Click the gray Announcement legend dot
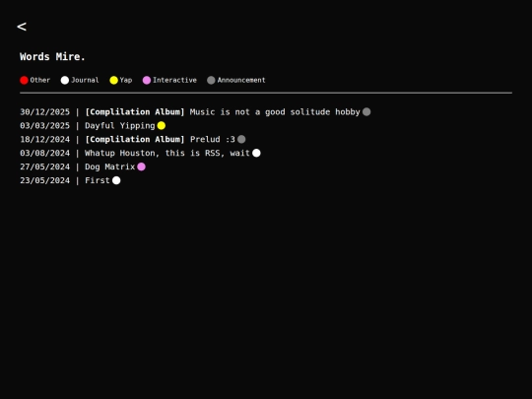532x399 pixels. pyautogui.click(x=211, y=81)
